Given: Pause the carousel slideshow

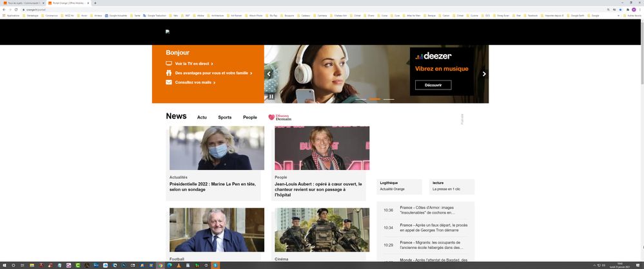Looking at the screenshot, I should [271, 97].
